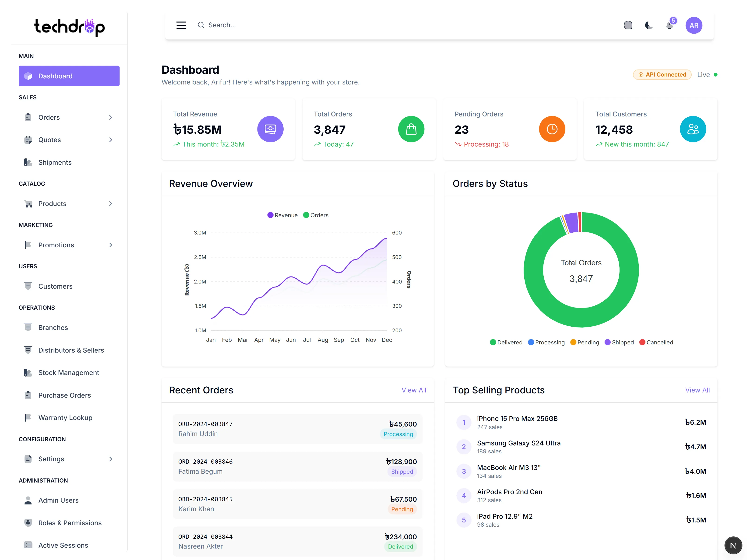Image resolution: width=747 pixels, height=560 pixels.
Task: Toggle the Orders series in the chart legend
Action: click(315, 215)
